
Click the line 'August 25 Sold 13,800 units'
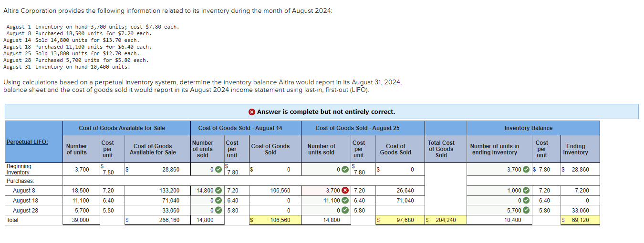point(71,53)
